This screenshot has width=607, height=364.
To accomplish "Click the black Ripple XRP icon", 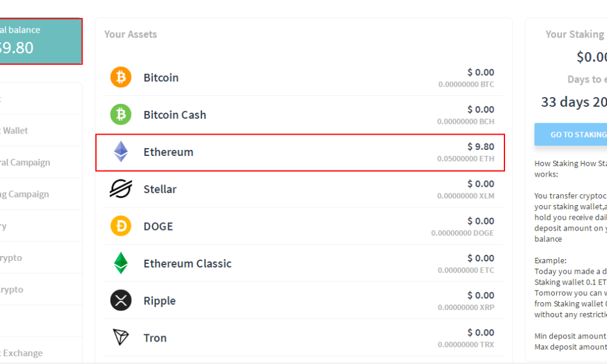I will pos(121,300).
